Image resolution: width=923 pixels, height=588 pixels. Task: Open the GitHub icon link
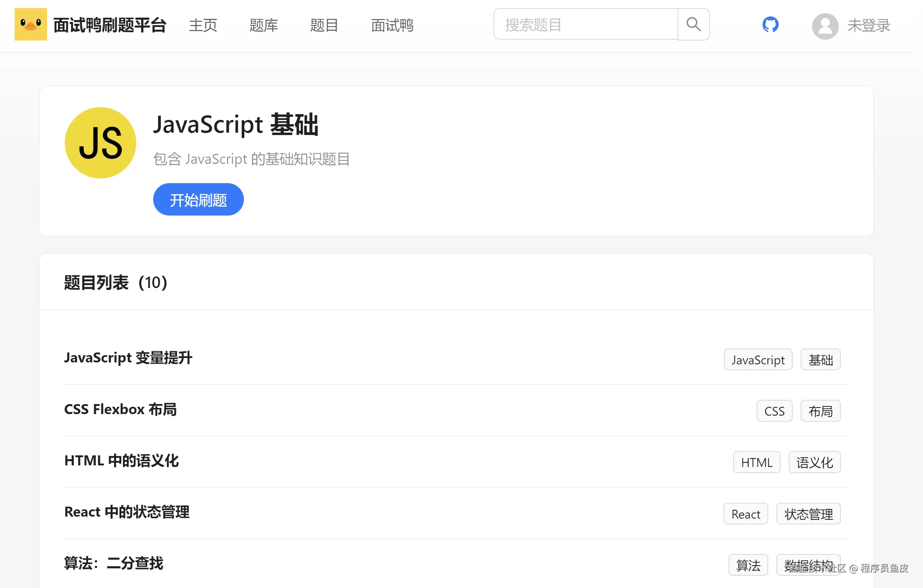pyautogui.click(x=770, y=25)
